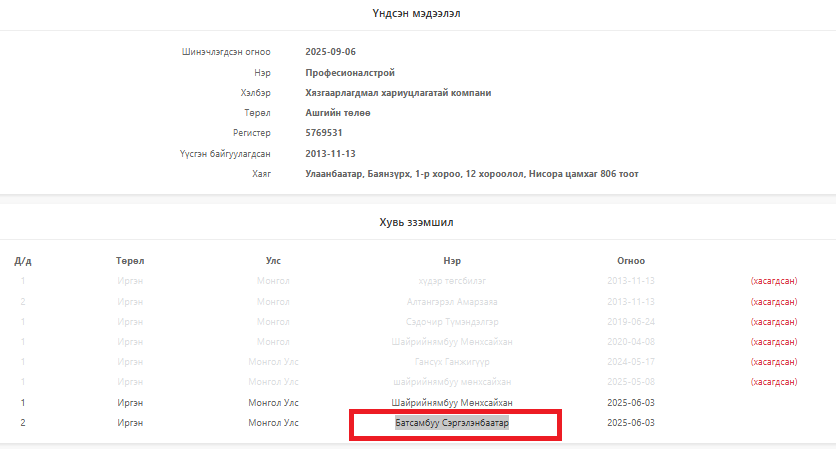The image size is (836, 449).
Task: Click row number 2 in 'Батсамбуу Сэргэлэнбаатар' row
Action: [23, 423]
